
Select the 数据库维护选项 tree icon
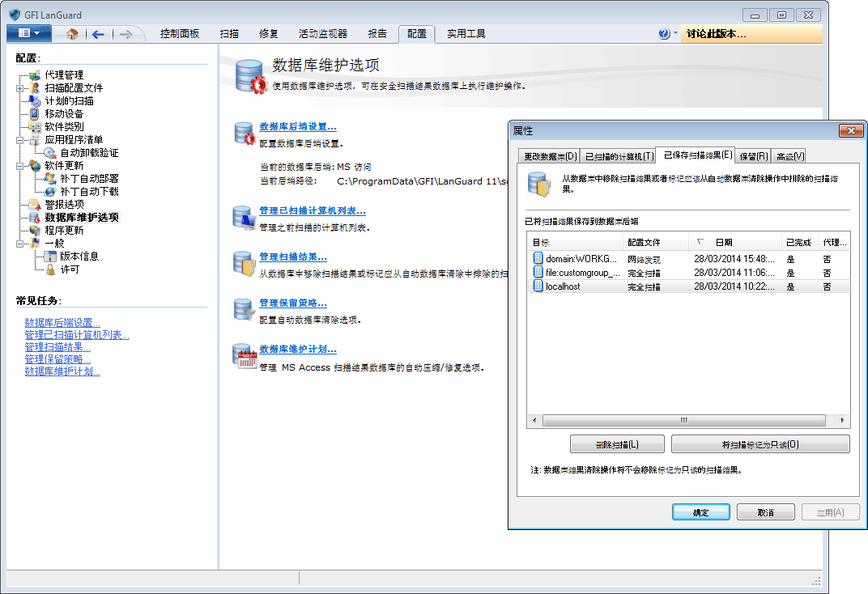pos(35,218)
